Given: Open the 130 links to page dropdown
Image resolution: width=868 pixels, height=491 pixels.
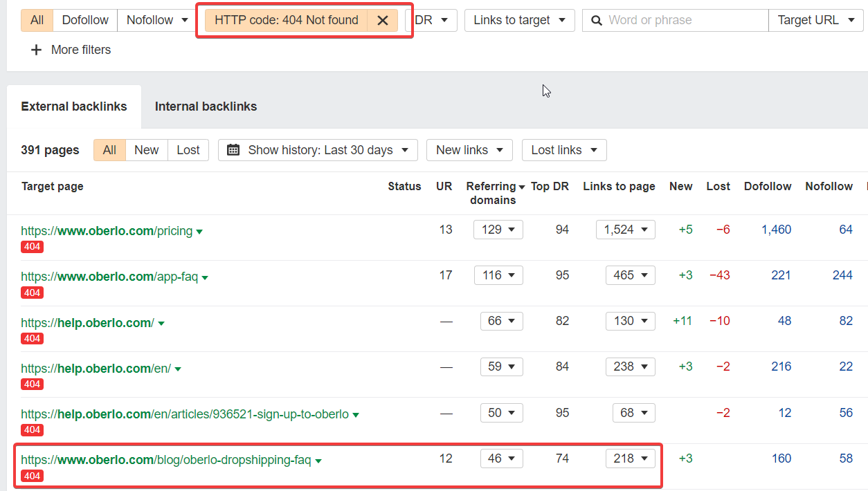Looking at the screenshot, I should (631, 321).
